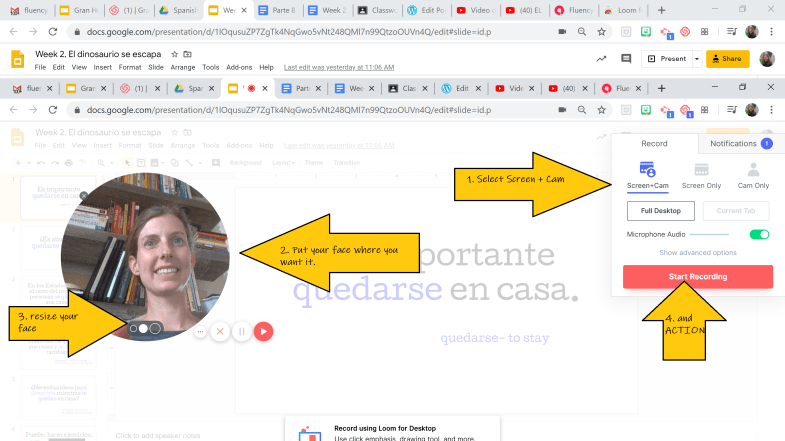The image size is (785, 441).
Task: Click the yellow Share button
Action: coord(727,59)
